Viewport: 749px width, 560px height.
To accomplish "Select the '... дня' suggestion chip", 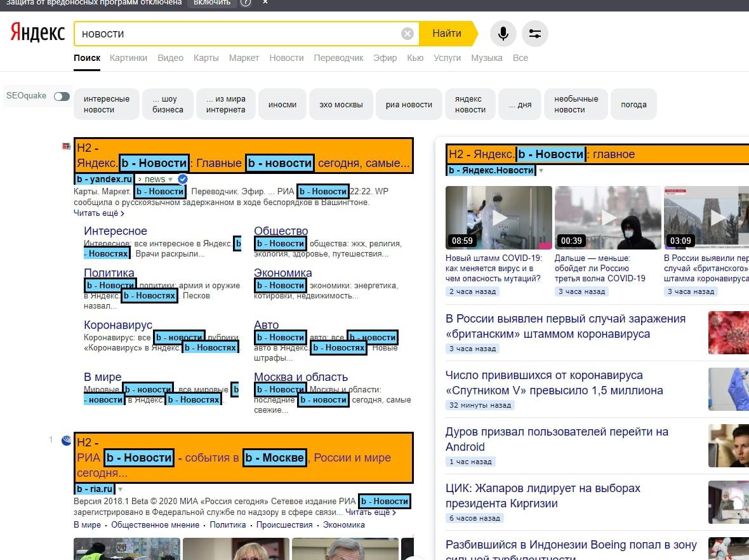I will (520, 104).
